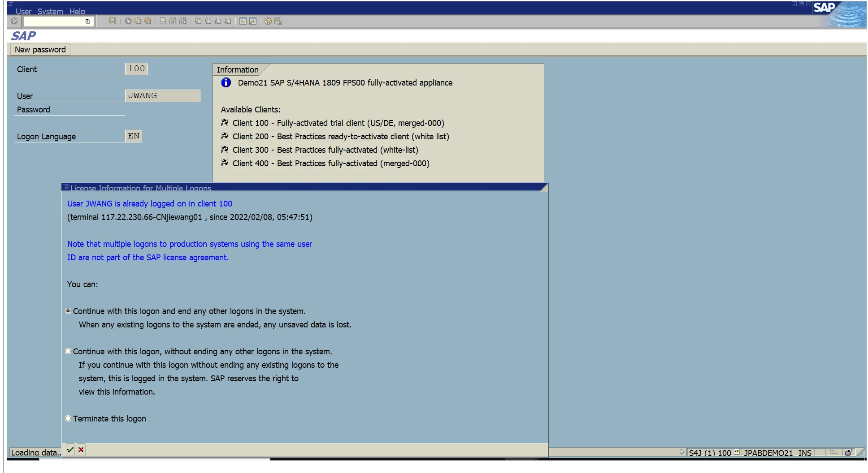Image resolution: width=868 pixels, height=473 pixels.
Task: Choose continue without ending other logons
Action: (68, 351)
